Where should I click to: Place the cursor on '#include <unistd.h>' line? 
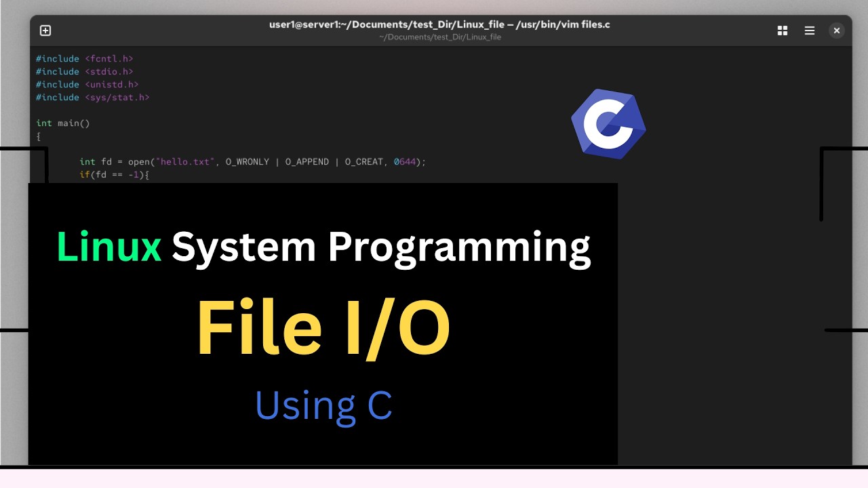pyautogui.click(x=87, y=85)
